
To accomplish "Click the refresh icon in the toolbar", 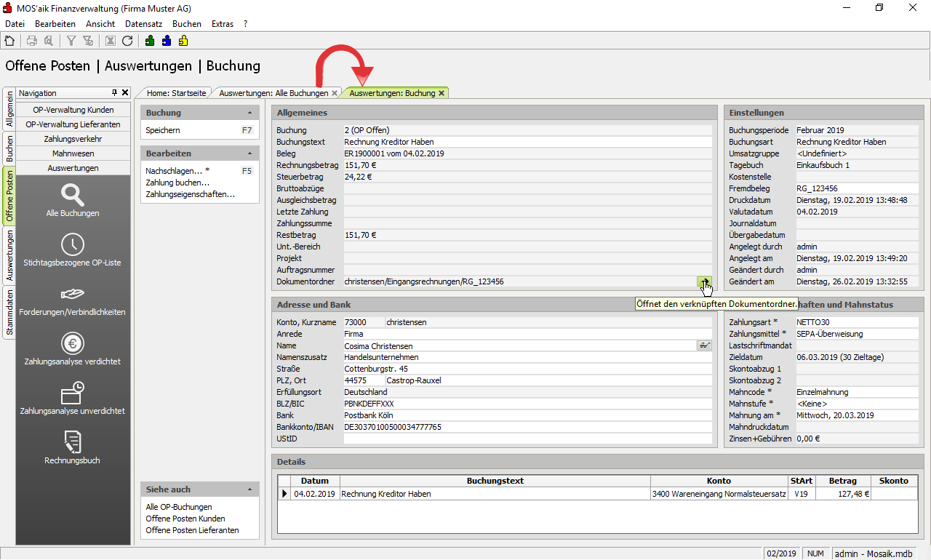I will 127,41.
